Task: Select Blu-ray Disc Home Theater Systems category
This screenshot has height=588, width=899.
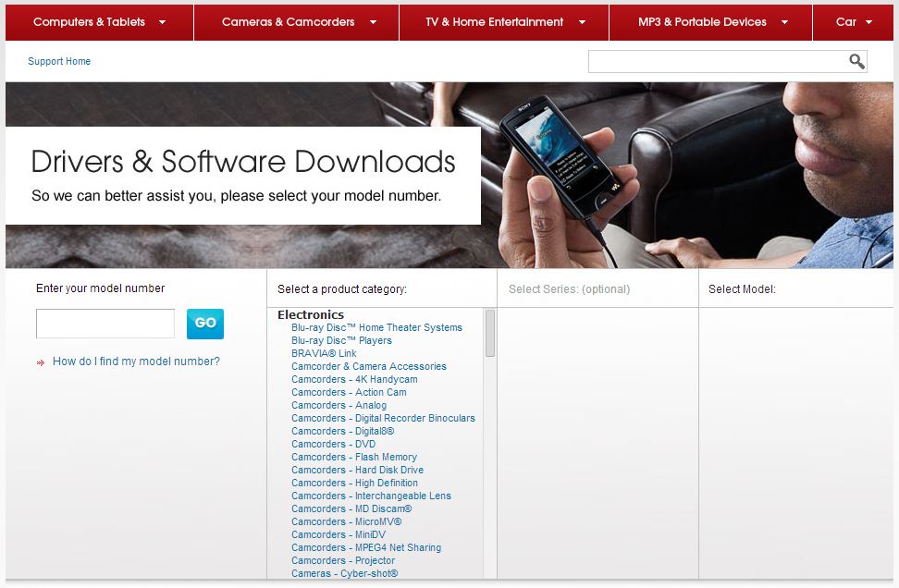Action: (x=376, y=328)
